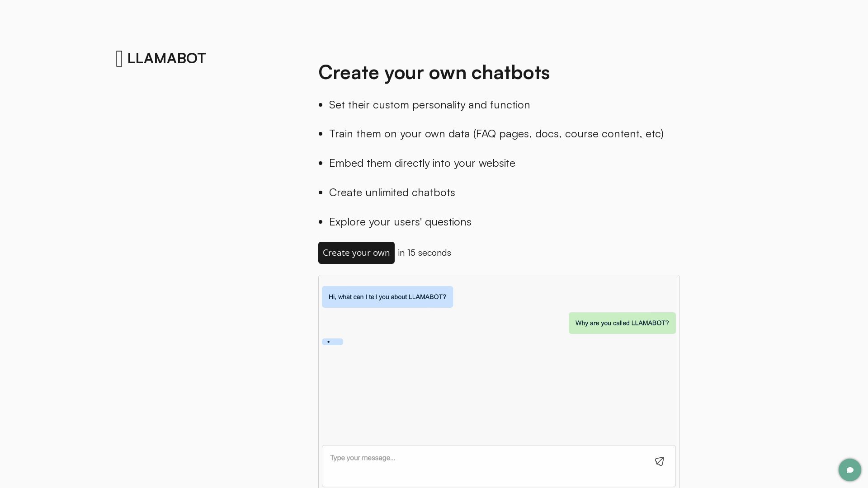
Task: Click the 'in 15 seconds' label text
Action: pyautogui.click(x=424, y=253)
